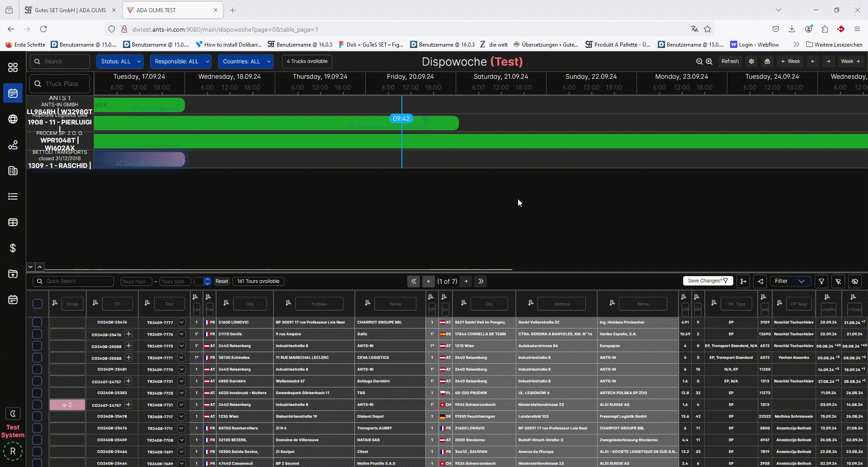Screen dimensions: 868x467
Task: Zoom in the timeline with plus magnifier
Action: (709, 62)
